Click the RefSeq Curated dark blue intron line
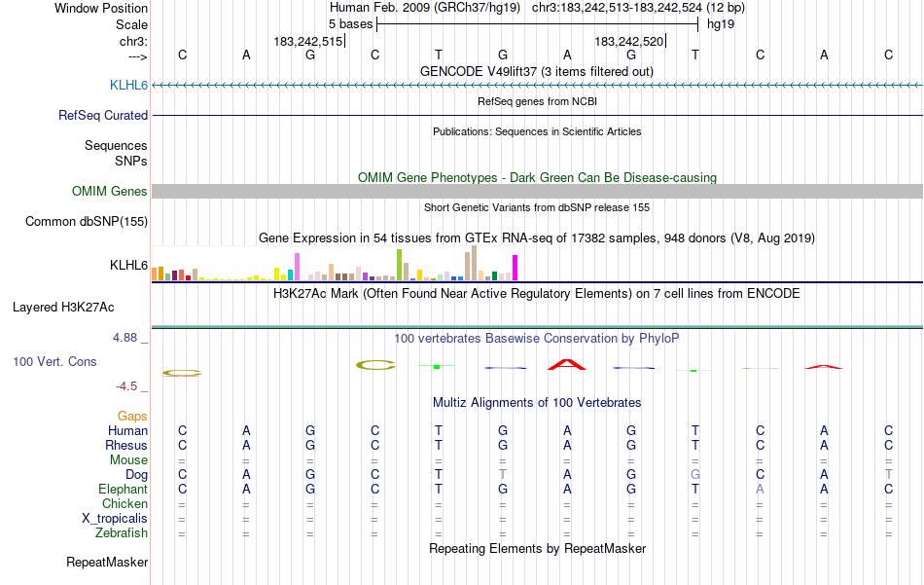The image size is (924, 585). pyautogui.click(x=537, y=115)
